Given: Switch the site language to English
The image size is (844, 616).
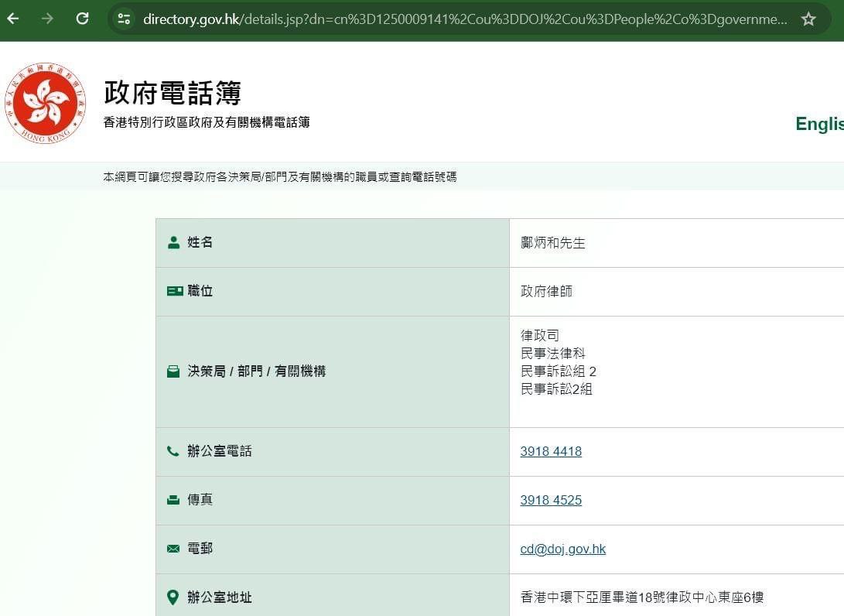Looking at the screenshot, I should click(x=819, y=123).
